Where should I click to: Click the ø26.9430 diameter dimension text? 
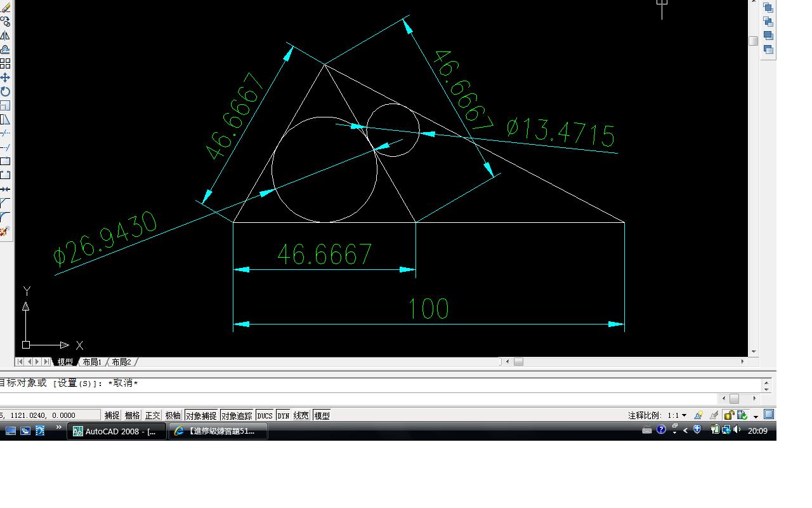pos(105,238)
